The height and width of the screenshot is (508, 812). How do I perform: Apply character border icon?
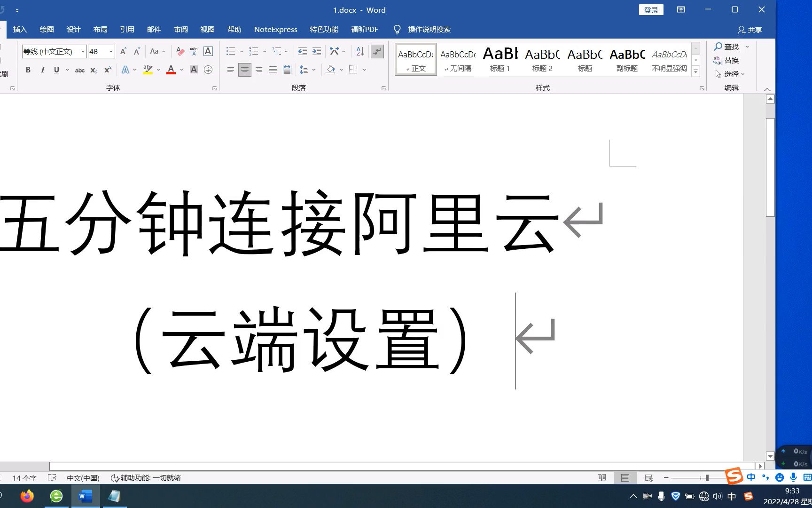(208, 51)
